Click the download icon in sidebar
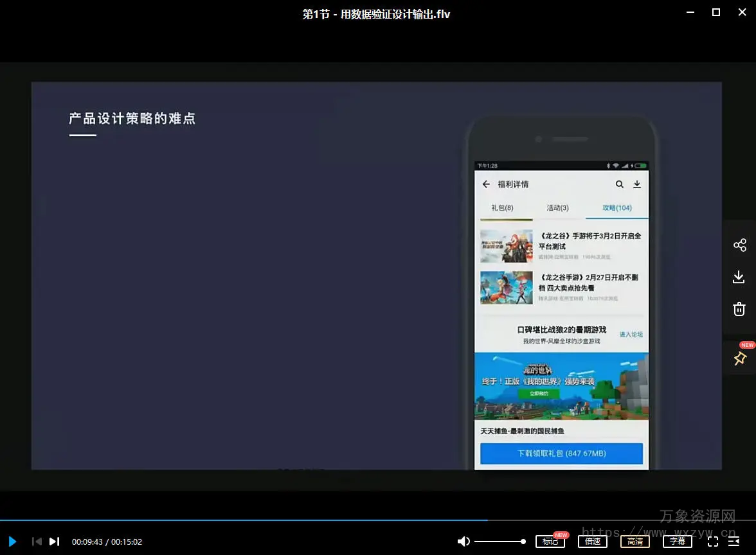The width and height of the screenshot is (756, 555). pos(739,277)
